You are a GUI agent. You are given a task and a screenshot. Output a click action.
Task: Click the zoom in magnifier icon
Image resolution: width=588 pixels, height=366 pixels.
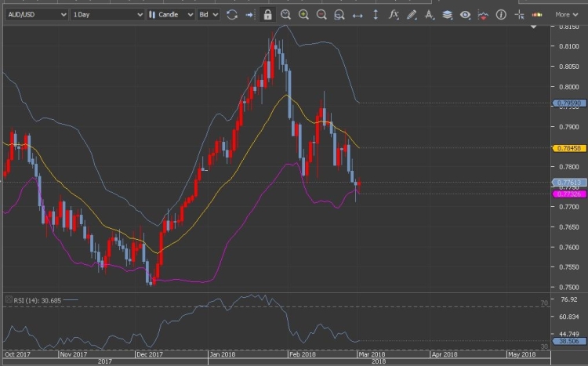[x=304, y=14]
